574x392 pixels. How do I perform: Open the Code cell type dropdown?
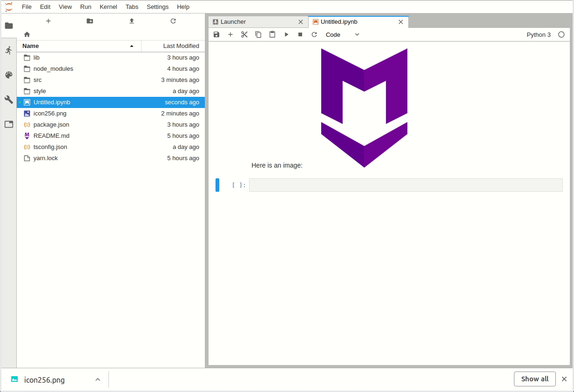343,34
